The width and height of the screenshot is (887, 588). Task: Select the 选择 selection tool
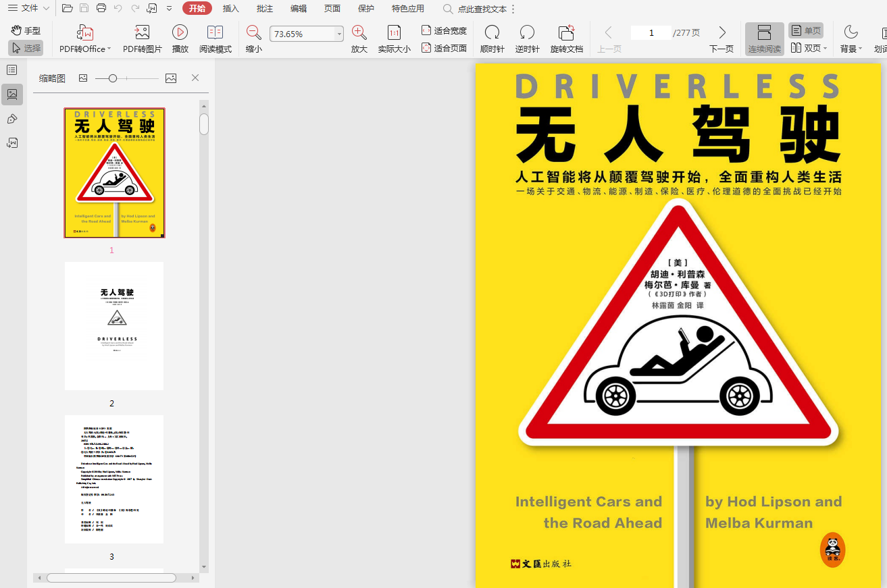[x=26, y=48]
